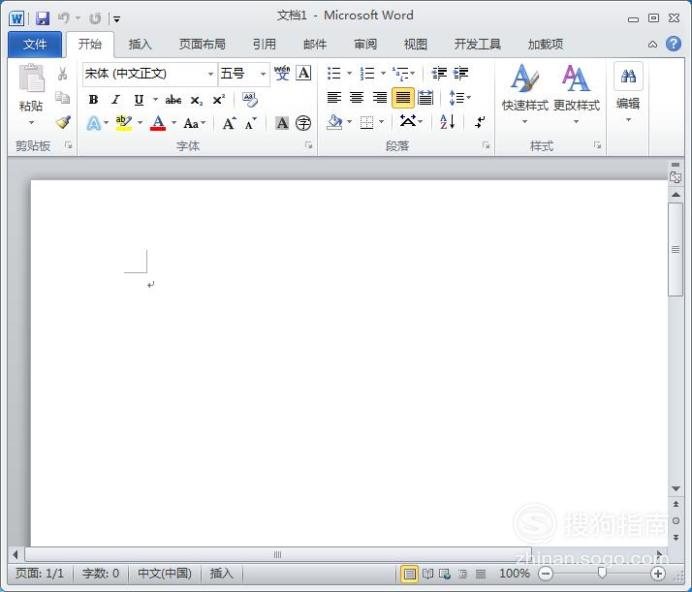The image size is (692, 592).
Task: Switch to Print Layout view in status bar
Action: pyautogui.click(x=409, y=574)
